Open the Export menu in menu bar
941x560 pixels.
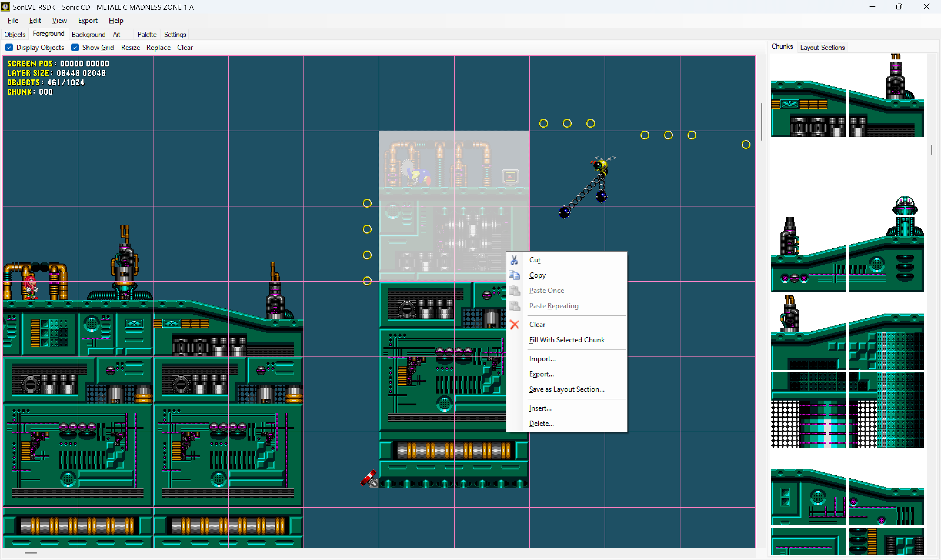[x=88, y=21]
